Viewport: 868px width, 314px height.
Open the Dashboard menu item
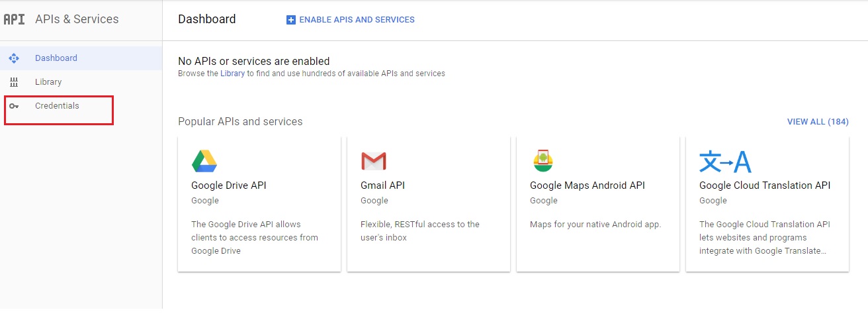(x=81, y=58)
